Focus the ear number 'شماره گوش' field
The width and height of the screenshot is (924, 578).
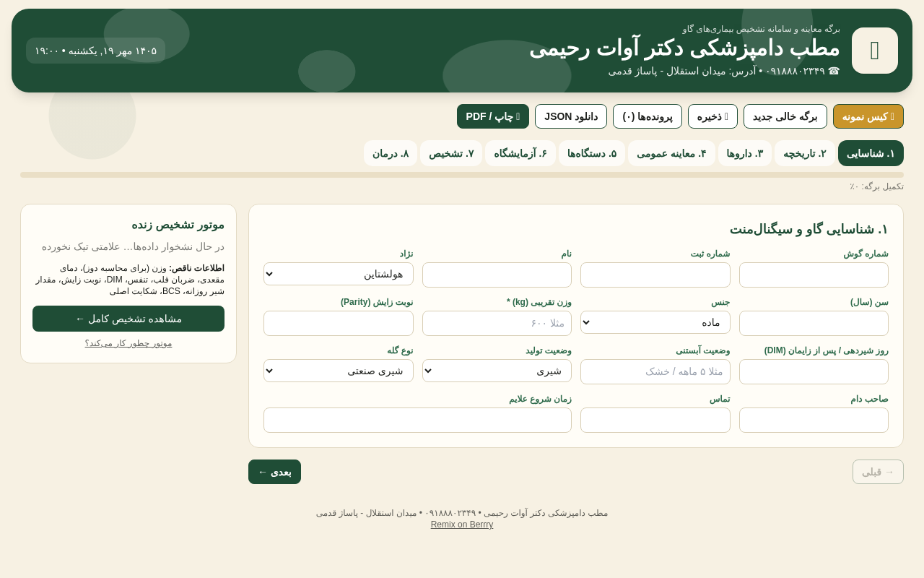pyautogui.click(x=814, y=275)
